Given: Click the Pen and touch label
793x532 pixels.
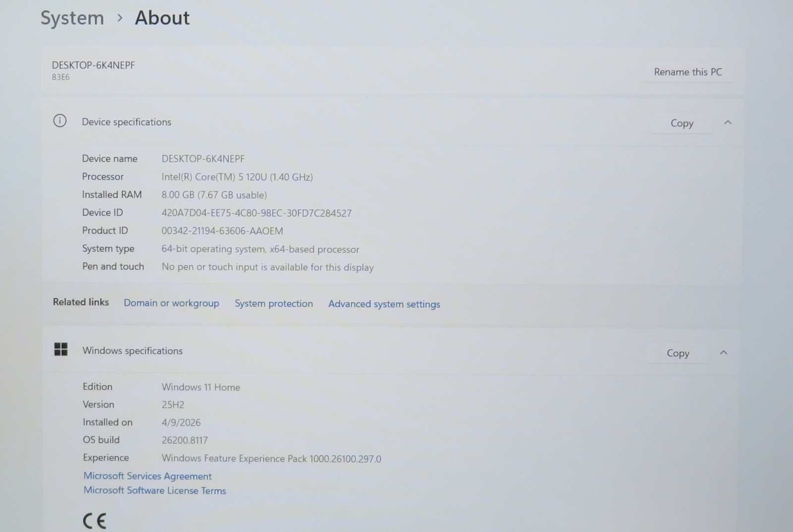Looking at the screenshot, I should pyautogui.click(x=113, y=266).
